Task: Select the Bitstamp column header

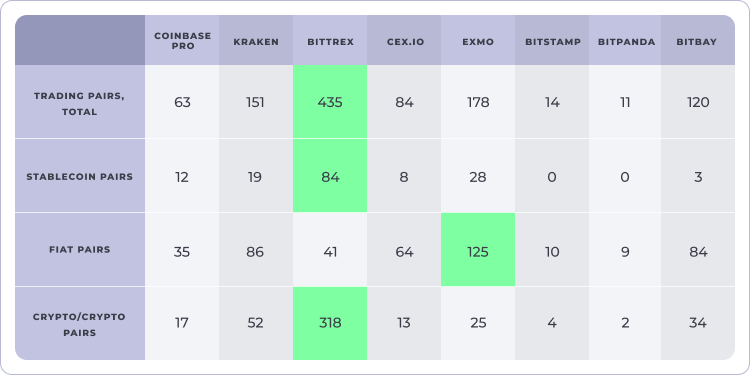Action: (552, 40)
